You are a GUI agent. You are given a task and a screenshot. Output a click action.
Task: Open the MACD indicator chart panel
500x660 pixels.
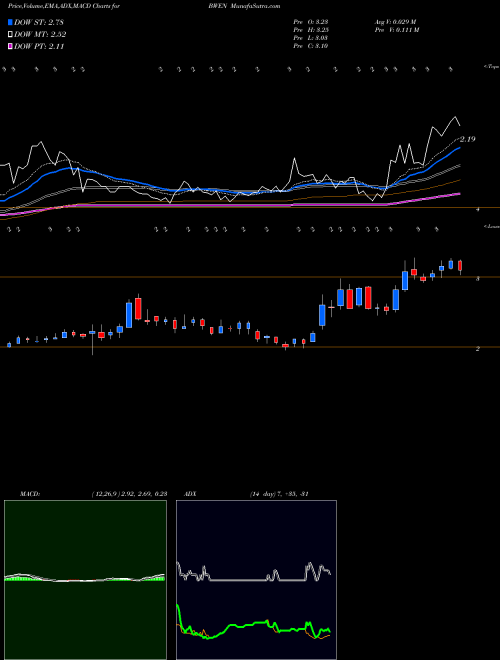(85, 580)
